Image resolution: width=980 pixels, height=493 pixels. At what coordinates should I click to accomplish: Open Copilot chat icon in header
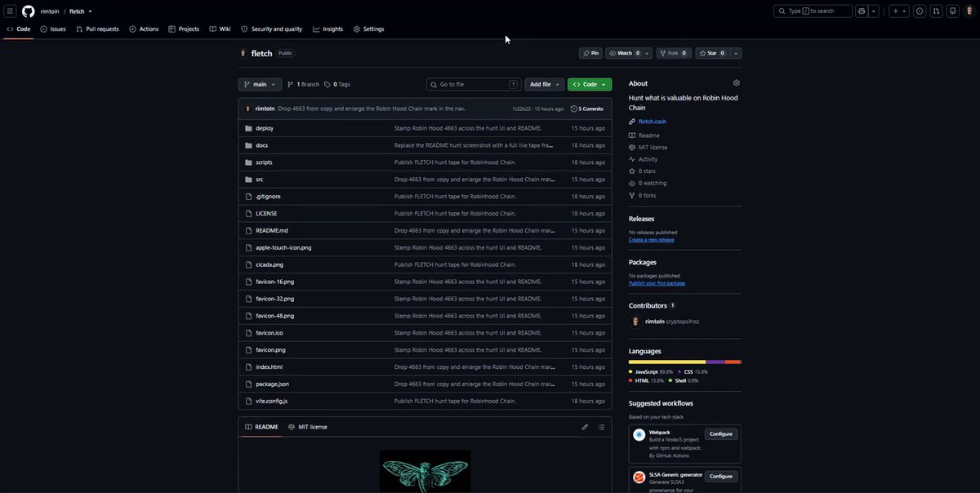click(x=862, y=11)
